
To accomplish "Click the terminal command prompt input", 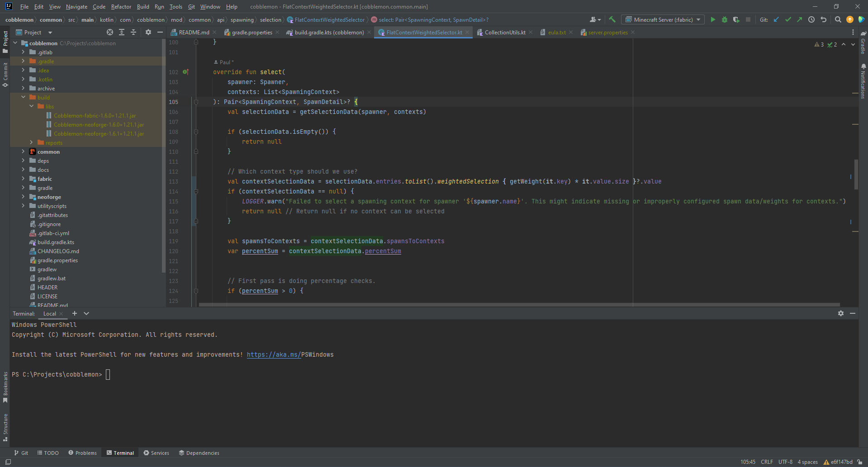I will point(108,374).
